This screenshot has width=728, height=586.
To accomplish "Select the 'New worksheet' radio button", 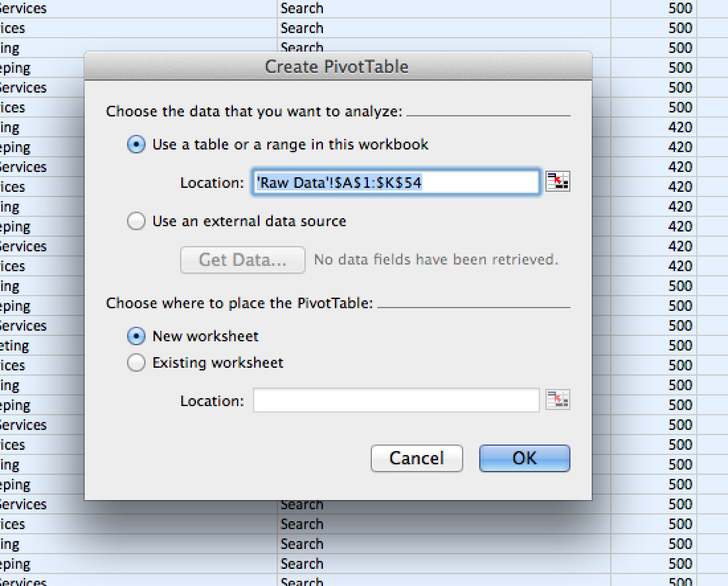I will click(136, 336).
